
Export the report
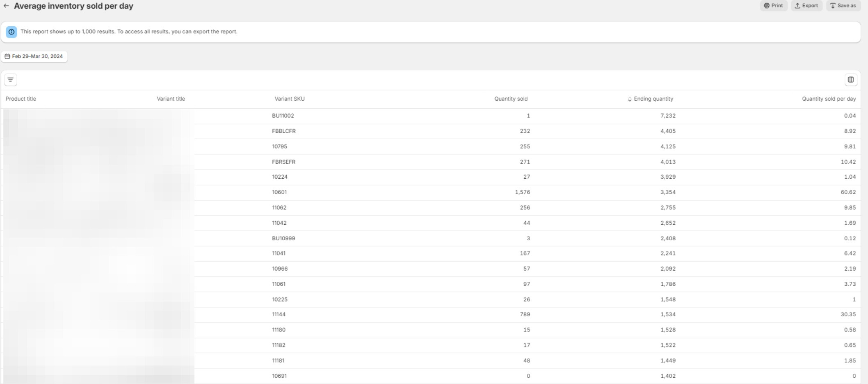point(806,6)
